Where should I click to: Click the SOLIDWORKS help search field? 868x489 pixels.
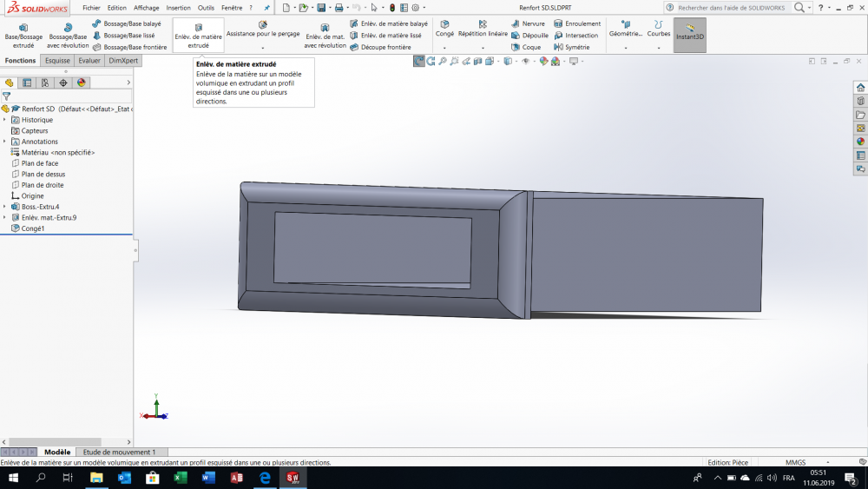point(733,7)
